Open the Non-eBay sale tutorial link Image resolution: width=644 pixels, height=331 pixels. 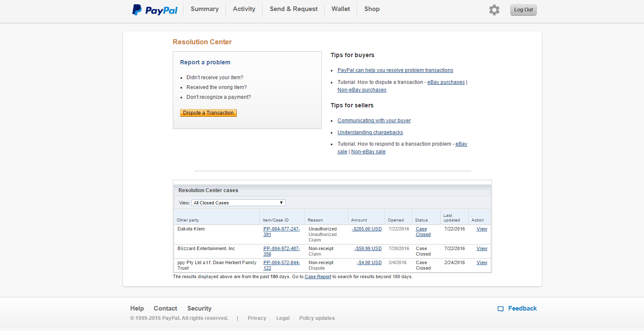tap(368, 152)
